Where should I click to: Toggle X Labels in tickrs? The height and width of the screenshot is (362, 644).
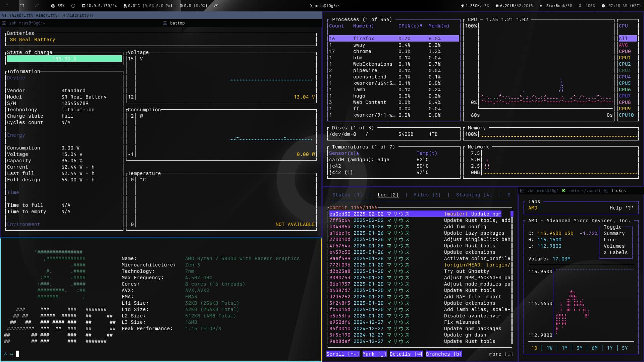(616, 252)
